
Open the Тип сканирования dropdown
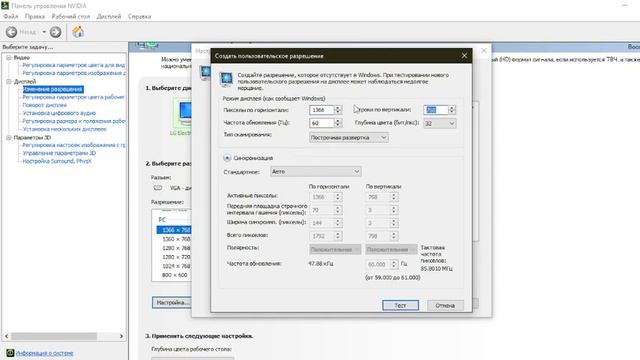click(x=349, y=138)
